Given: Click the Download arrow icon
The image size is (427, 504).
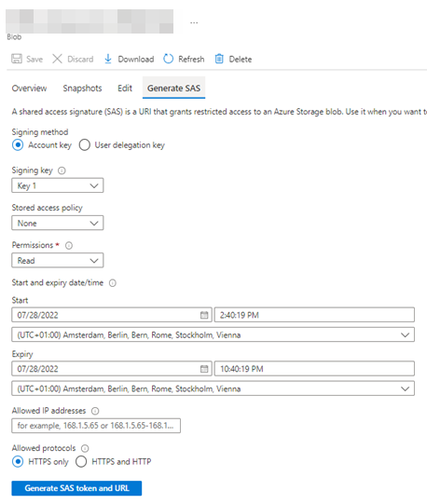Looking at the screenshot, I should tap(108, 59).
